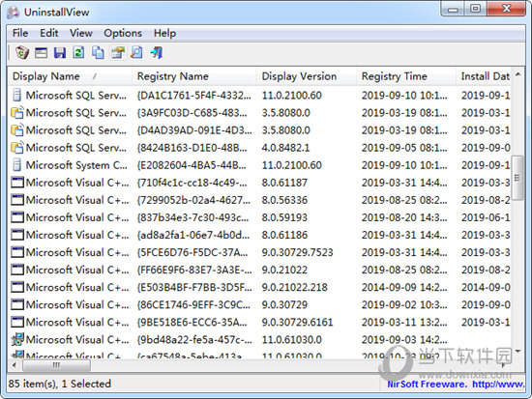Viewport: 532px width, 399px height.
Task: Click the window icon of the {9BE518E6-ECC6 row
Action: (x=17, y=322)
